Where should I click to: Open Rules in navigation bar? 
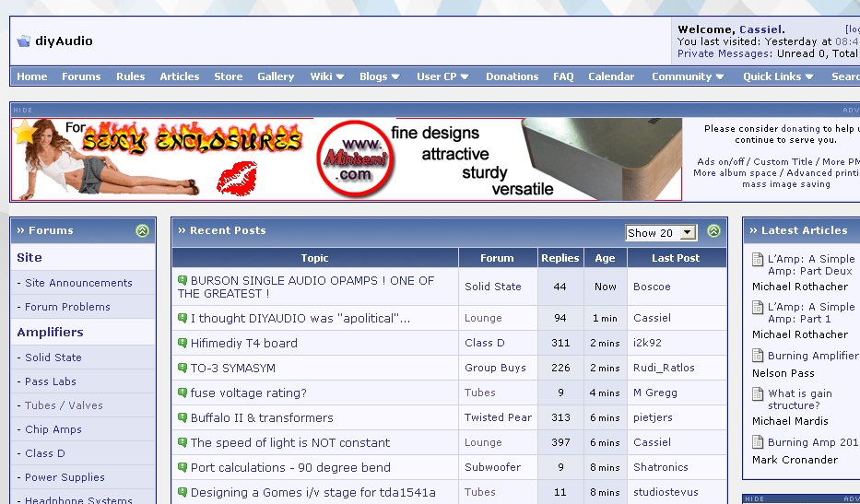tap(131, 76)
